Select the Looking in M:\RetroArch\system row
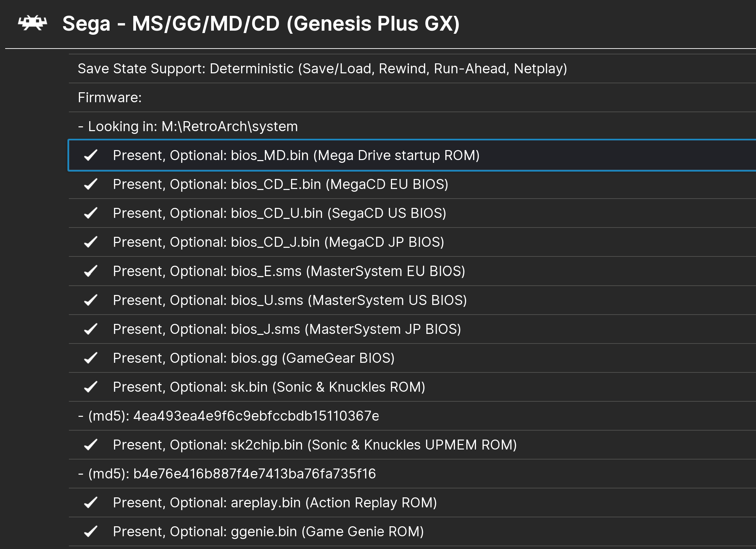This screenshot has height=549, width=756. [188, 126]
